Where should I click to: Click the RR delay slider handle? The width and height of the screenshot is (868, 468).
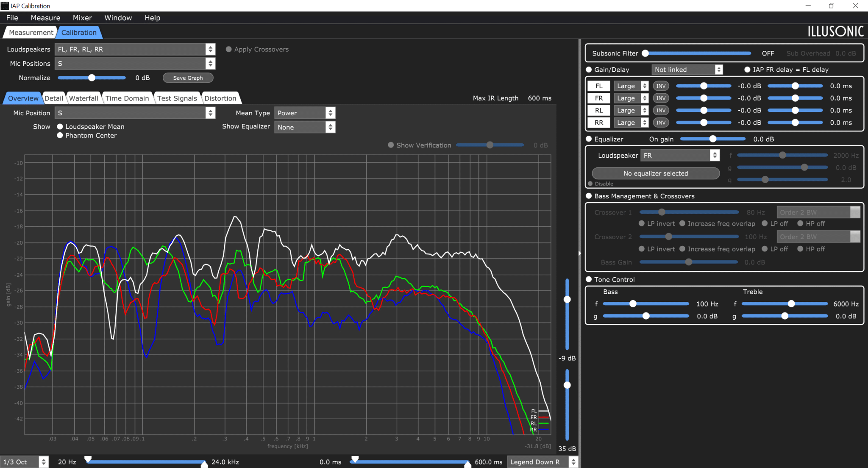[796, 123]
